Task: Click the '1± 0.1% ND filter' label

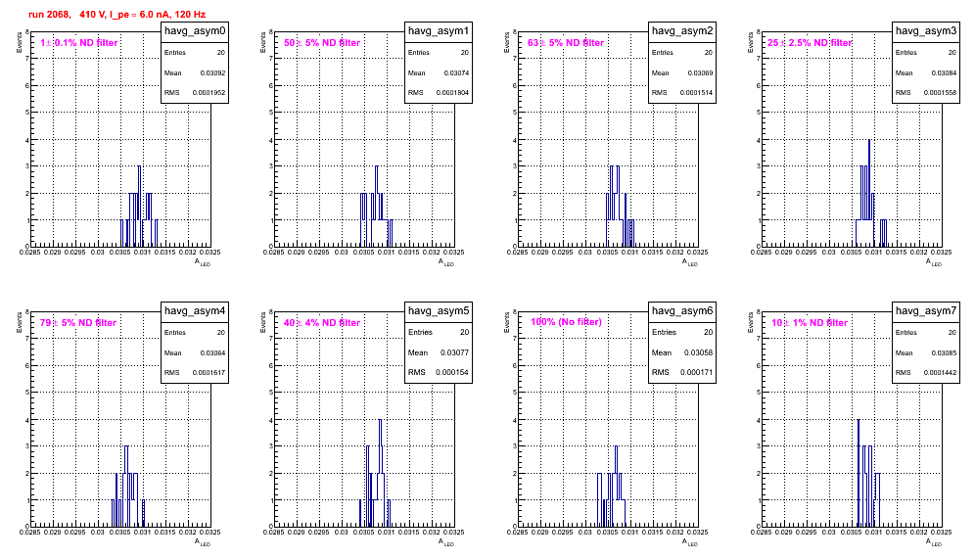Action: [79, 43]
